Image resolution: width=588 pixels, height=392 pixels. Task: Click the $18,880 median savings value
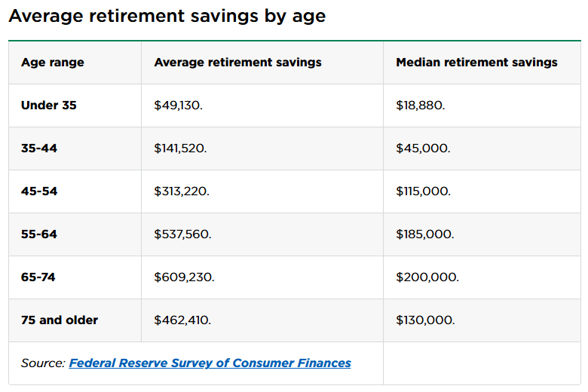pyautogui.click(x=421, y=106)
